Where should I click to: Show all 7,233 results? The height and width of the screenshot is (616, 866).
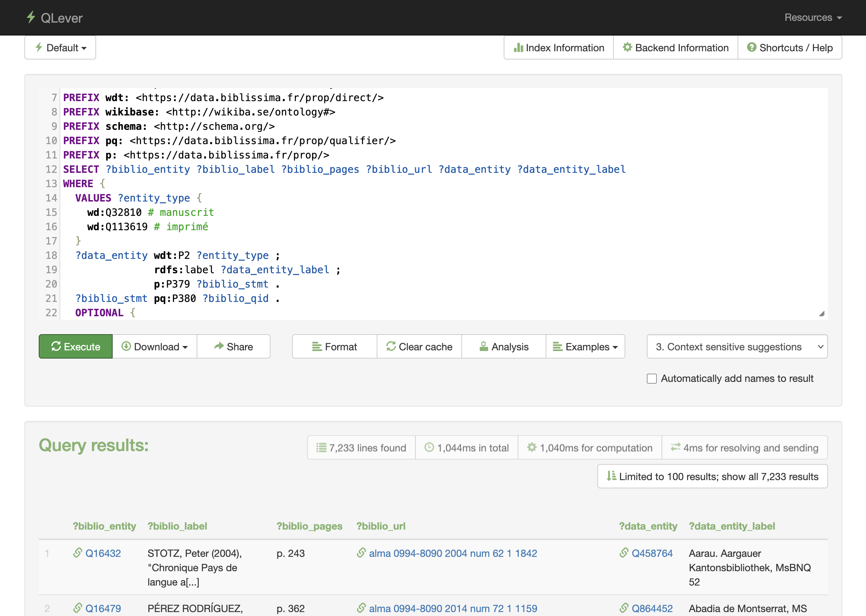point(712,476)
